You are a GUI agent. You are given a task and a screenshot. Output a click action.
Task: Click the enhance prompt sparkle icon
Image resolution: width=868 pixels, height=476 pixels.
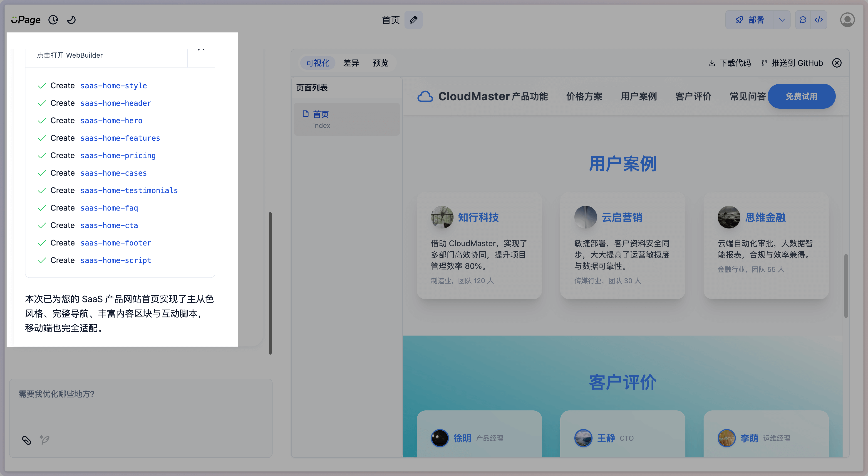(45, 440)
